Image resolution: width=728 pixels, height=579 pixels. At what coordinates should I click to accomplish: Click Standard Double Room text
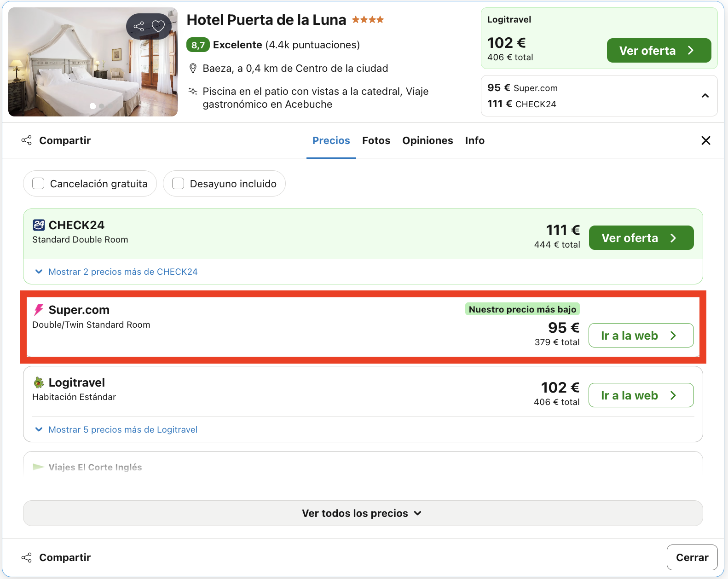(80, 240)
